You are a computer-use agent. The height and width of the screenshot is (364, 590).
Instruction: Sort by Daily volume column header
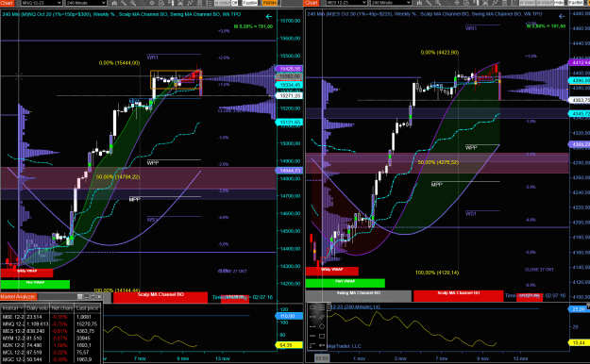(37, 308)
